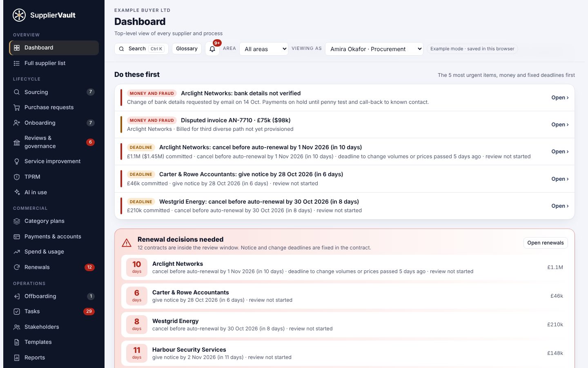
Task: Click the TPRM shield icon
Action: 17,177
